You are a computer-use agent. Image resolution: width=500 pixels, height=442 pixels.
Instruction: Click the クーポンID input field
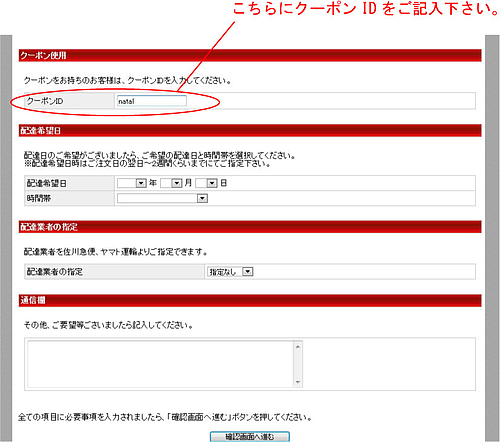(152, 101)
